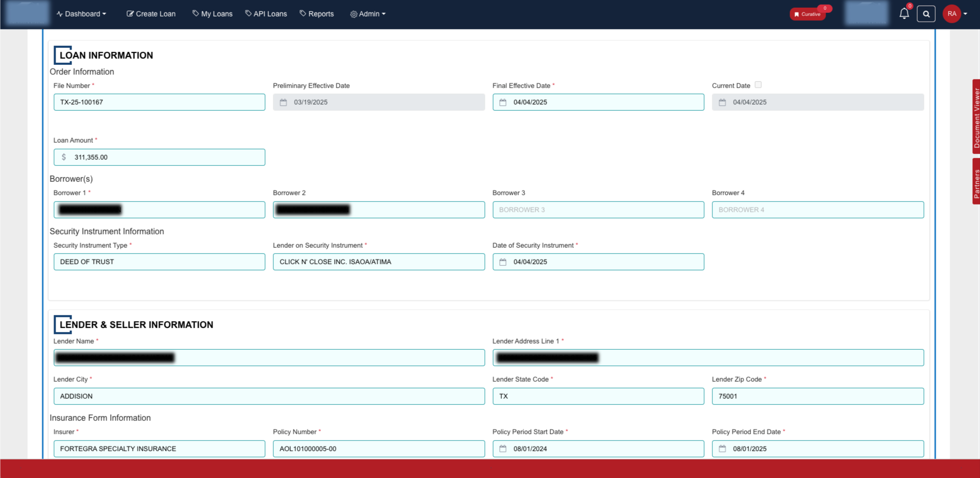Click calendar icon in Date of Security Instrument
The height and width of the screenshot is (478, 980).
(x=503, y=262)
